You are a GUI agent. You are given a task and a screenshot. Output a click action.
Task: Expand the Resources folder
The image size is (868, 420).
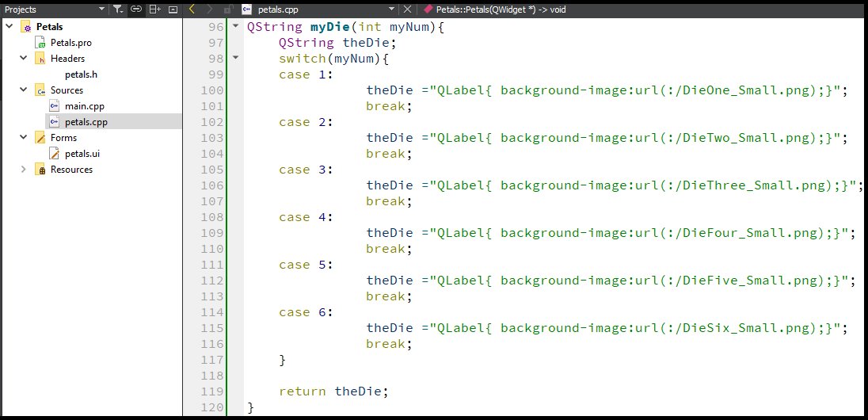23,169
